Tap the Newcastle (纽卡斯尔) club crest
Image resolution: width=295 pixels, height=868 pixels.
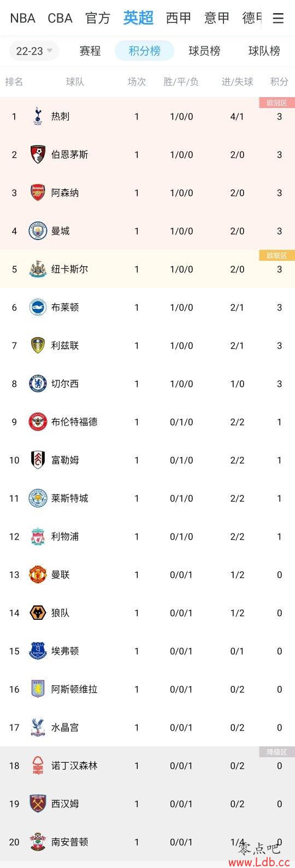[38, 269]
